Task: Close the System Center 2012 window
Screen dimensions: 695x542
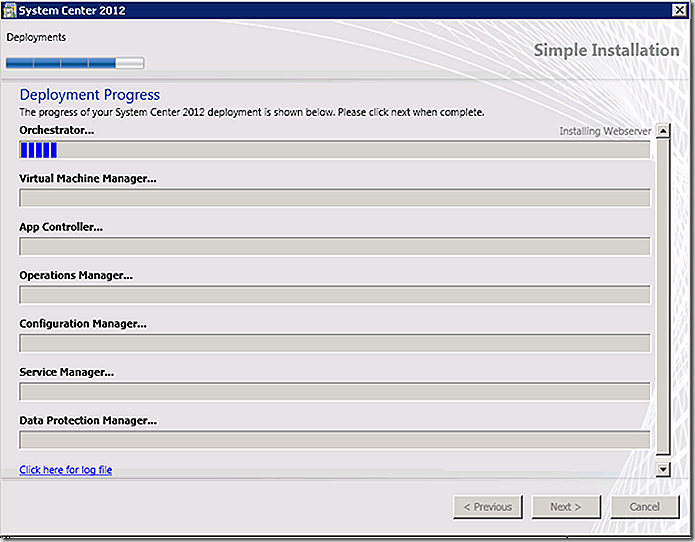Action: (679, 10)
